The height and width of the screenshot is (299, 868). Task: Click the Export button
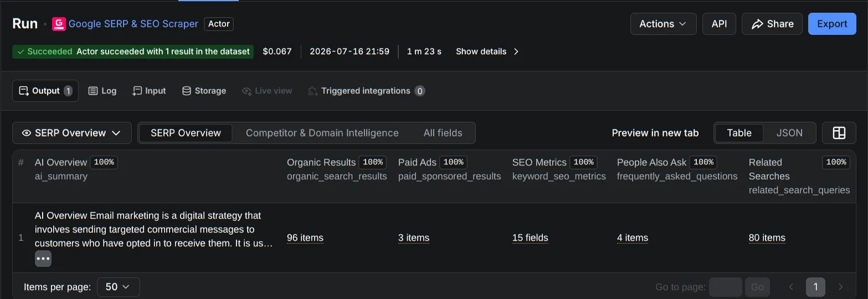tap(832, 24)
